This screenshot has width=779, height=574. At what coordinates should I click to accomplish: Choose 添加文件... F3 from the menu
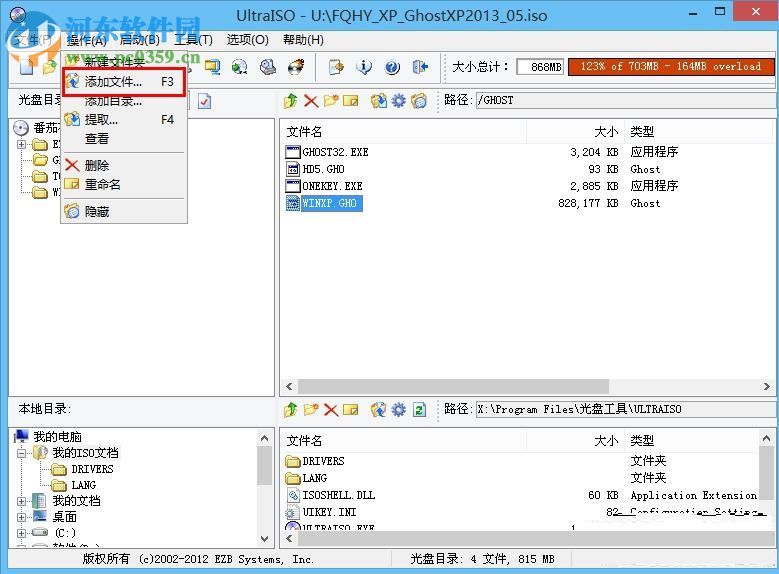click(x=124, y=82)
